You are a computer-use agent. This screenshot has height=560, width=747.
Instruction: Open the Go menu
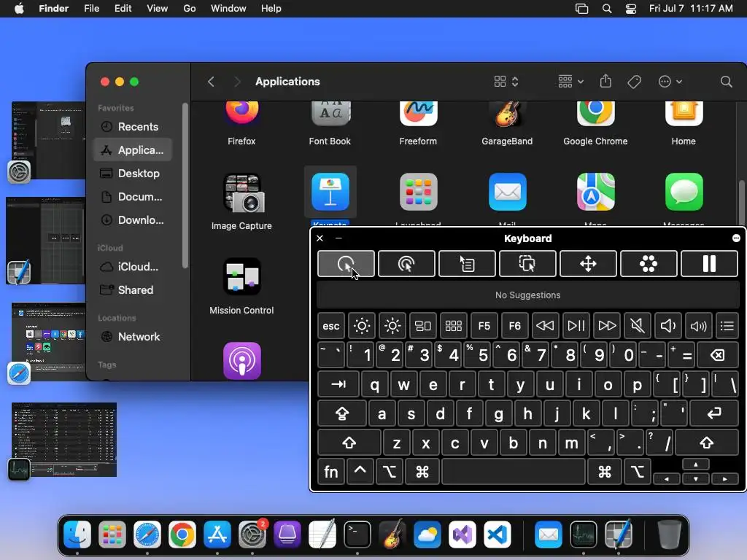190,9
